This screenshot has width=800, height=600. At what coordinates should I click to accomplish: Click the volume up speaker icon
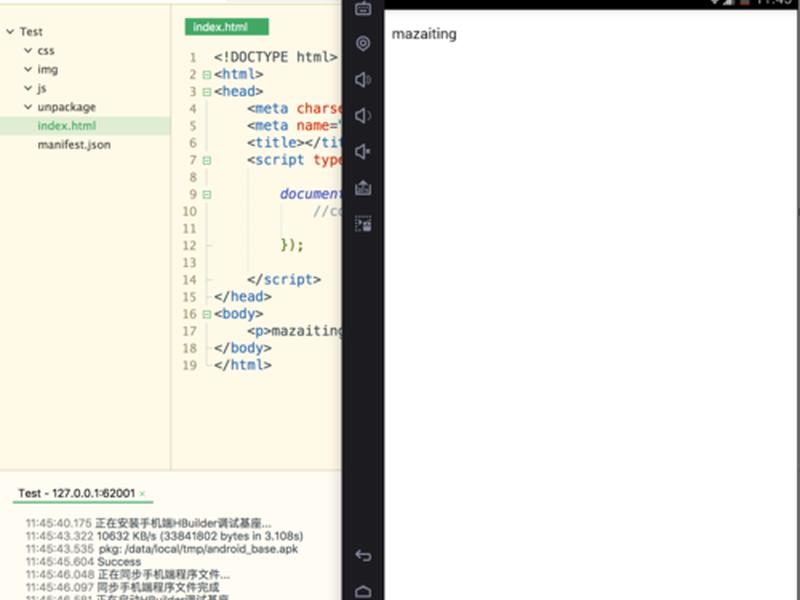click(x=363, y=80)
